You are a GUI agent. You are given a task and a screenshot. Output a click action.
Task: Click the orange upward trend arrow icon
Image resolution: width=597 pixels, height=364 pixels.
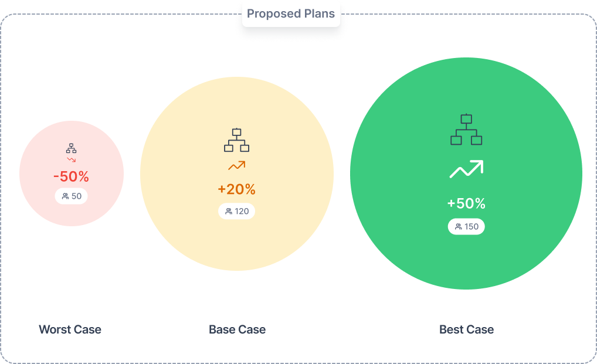(x=236, y=165)
